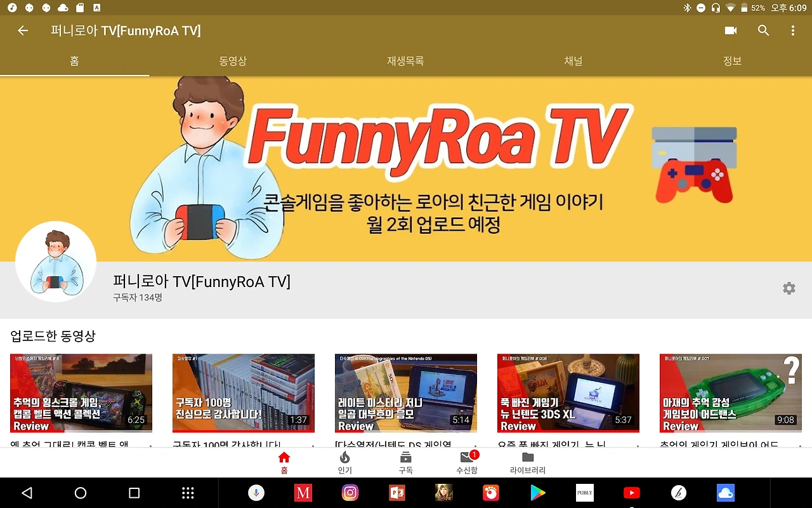Open channel notification settings gear
This screenshot has width=812, height=508.
pos(789,288)
